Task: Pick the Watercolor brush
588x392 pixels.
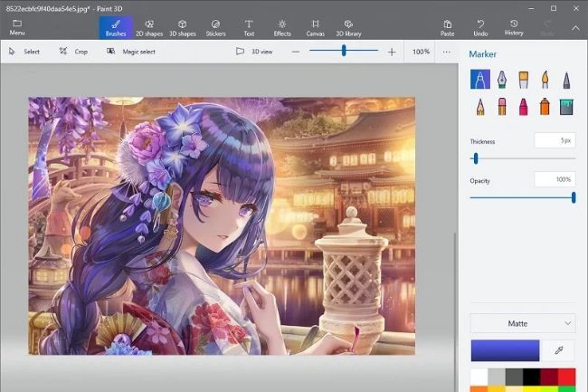Action: click(545, 80)
